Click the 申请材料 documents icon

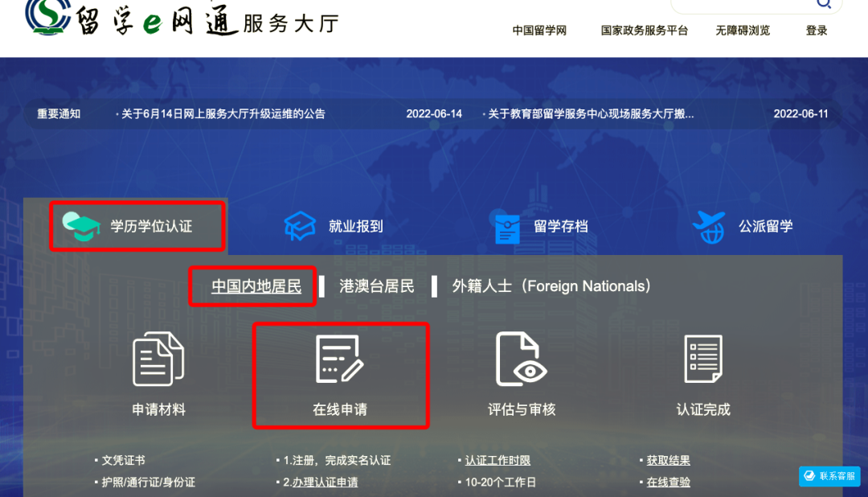(x=158, y=359)
